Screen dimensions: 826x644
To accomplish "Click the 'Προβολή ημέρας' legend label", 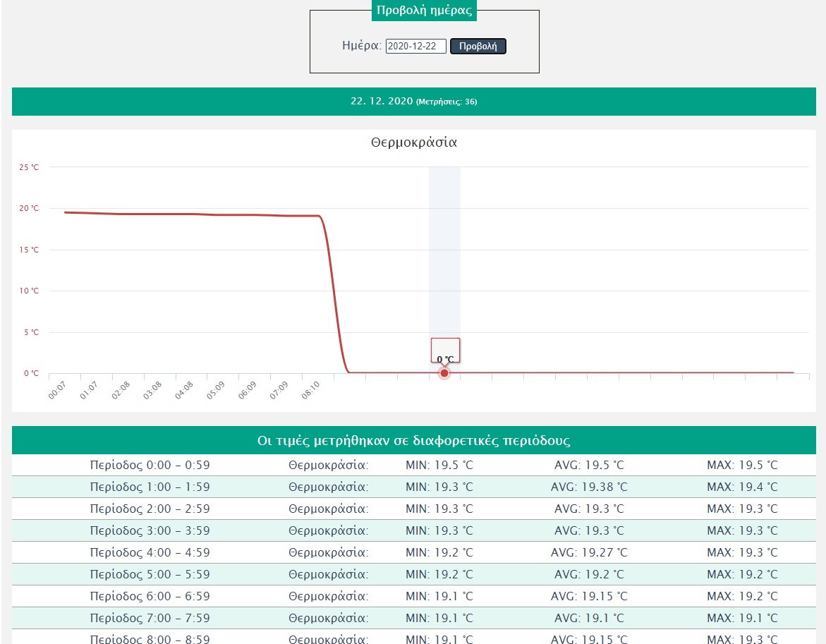I will [424, 10].
